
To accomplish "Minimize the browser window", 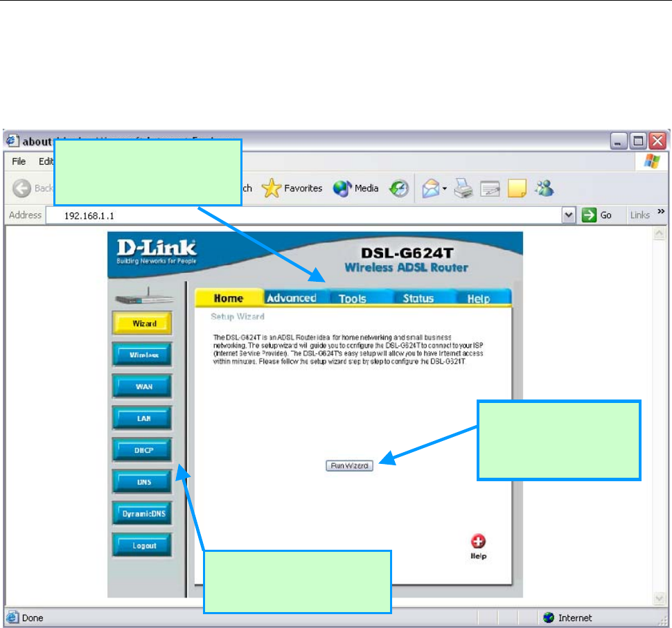I will 619,141.
